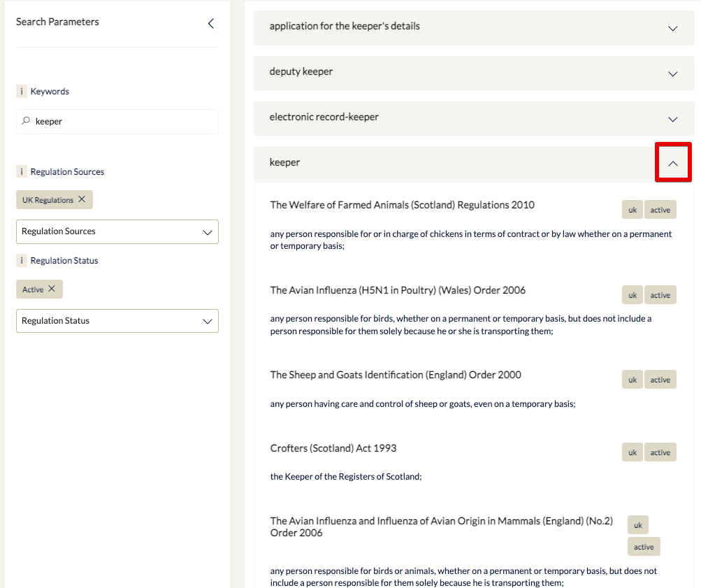Click active tag for Welfare of Farmed Animals regulation
701x588 pixels.
tap(660, 210)
